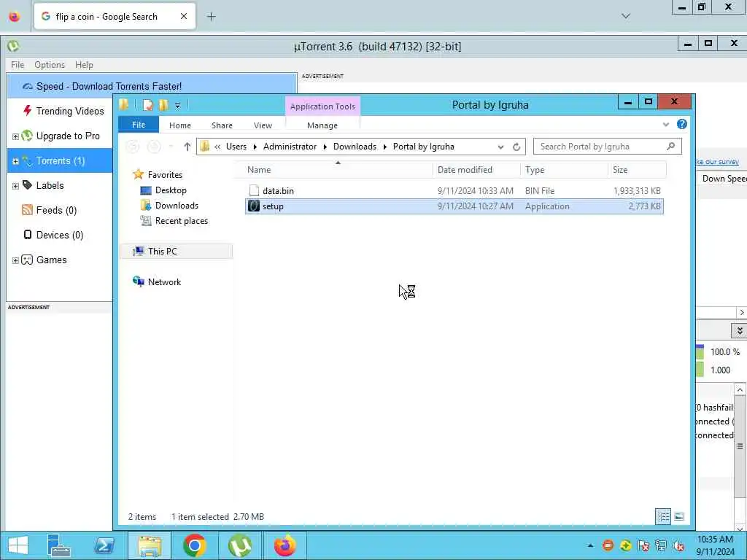This screenshot has height=560, width=747.
Task: Expand the Labels tree node
Action: [x=15, y=186]
